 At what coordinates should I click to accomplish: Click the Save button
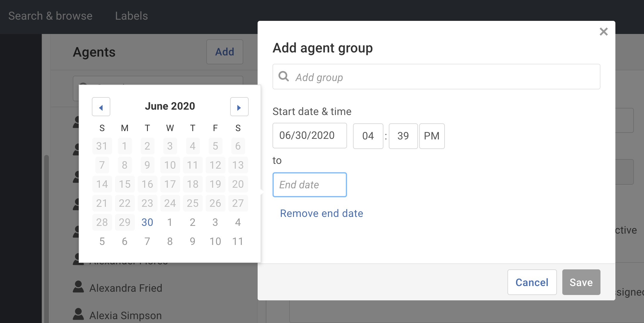click(581, 282)
